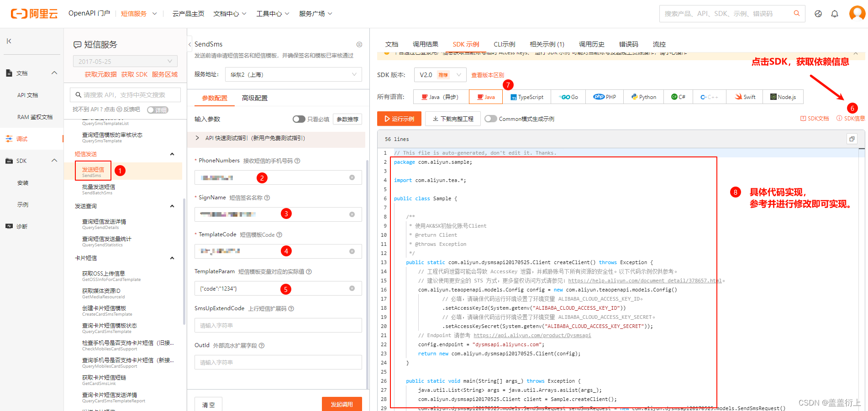Open the theme switch icon in header
Viewport: 868px width, 411px height.
click(x=818, y=14)
